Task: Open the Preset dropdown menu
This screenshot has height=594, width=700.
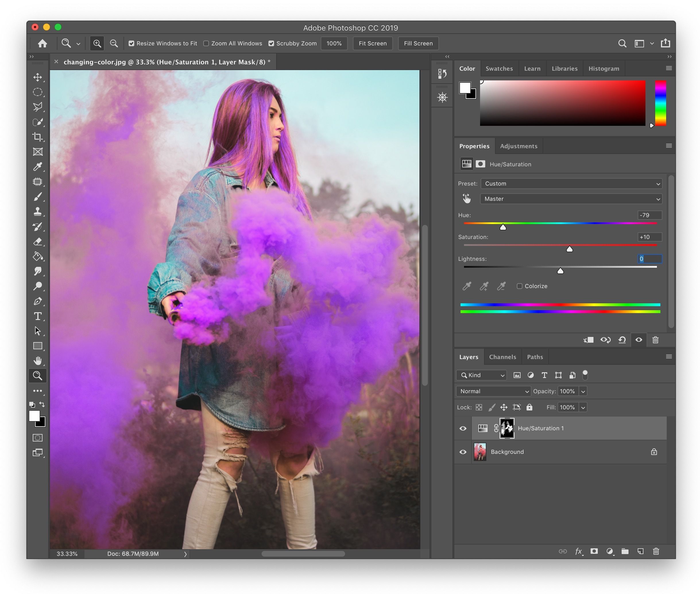Action: click(571, 183)
